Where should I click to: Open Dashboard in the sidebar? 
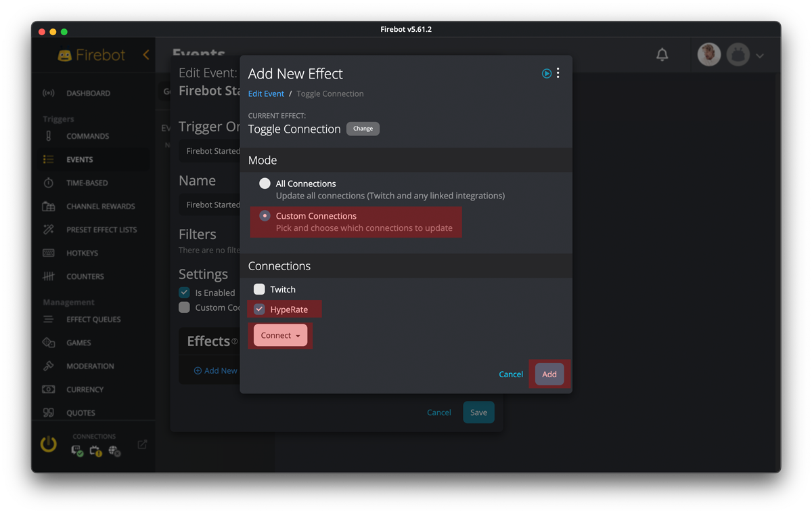tap(88, 93)
